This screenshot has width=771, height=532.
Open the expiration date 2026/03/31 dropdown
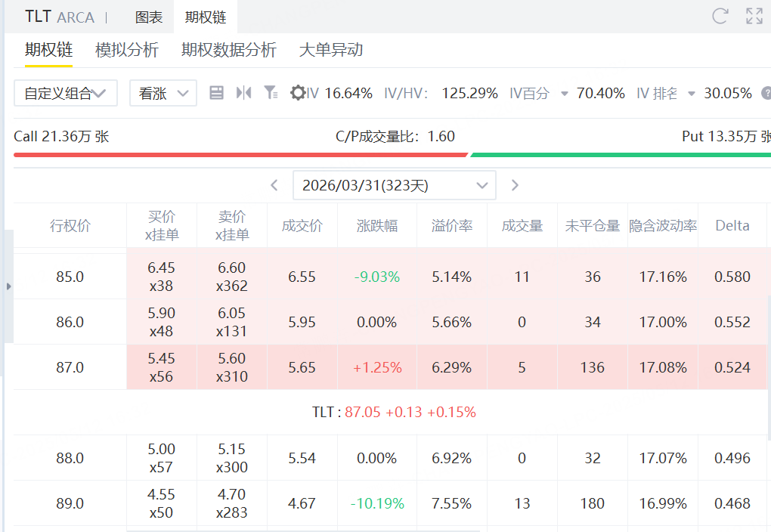click(395, 185)
